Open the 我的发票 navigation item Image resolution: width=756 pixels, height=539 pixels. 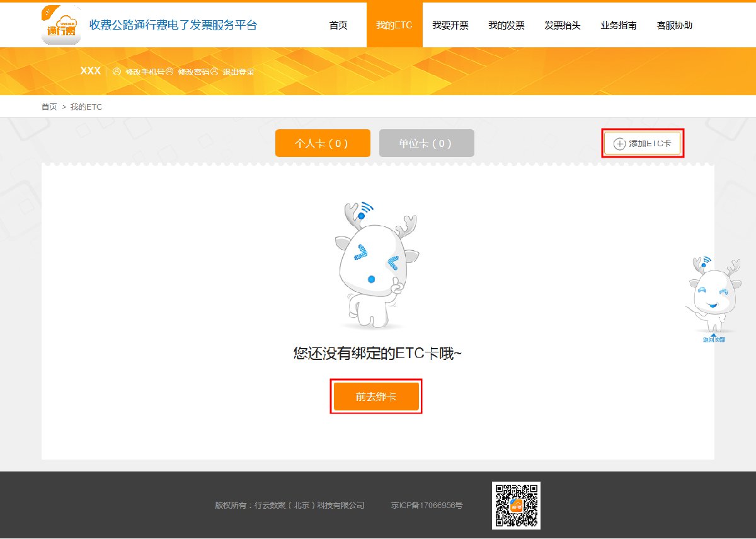[507, 25]
